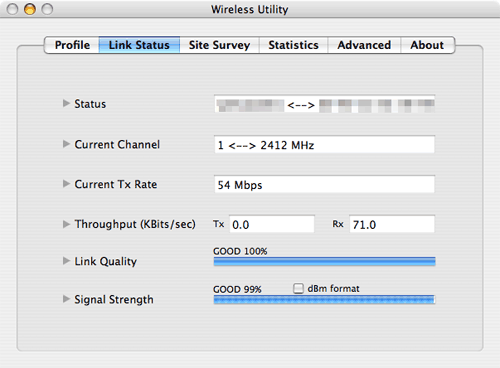Viewport: 500px width, 368px height.
Task: Click the Tx throughput field
Action: point(272,224)
